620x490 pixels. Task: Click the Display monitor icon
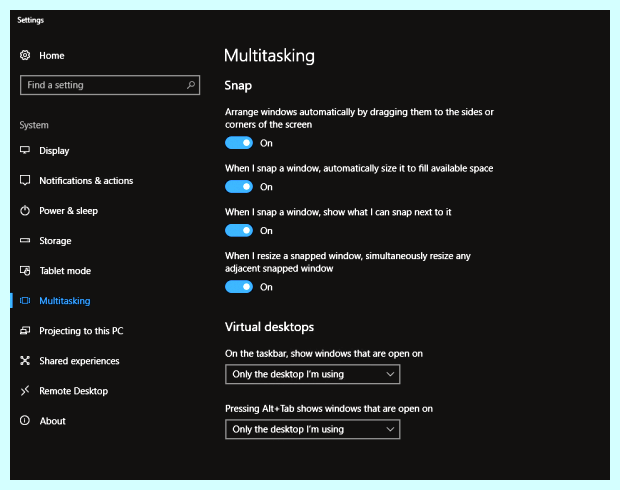pyautogui.click(x=25, y=150)
